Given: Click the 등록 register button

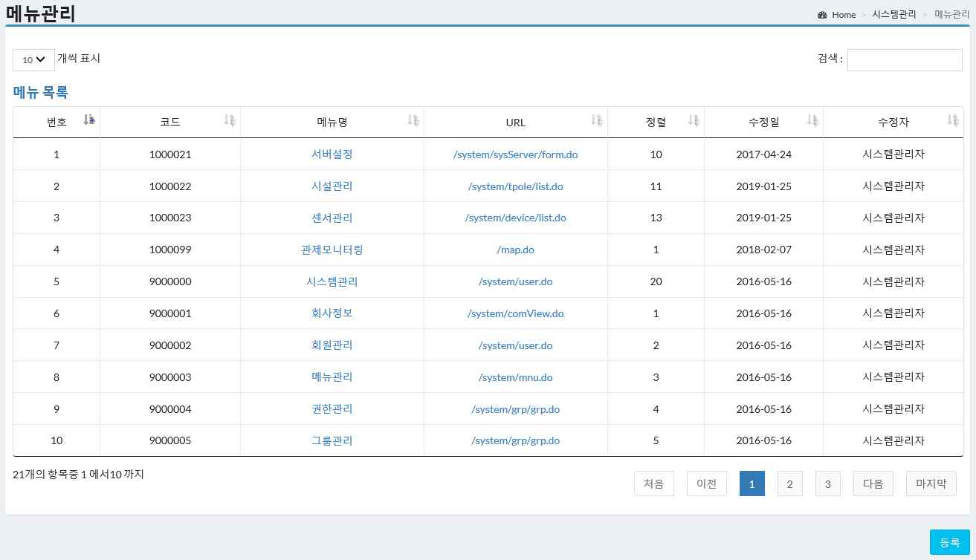Looking at the screenshot, I should click(x=950, y=542).
